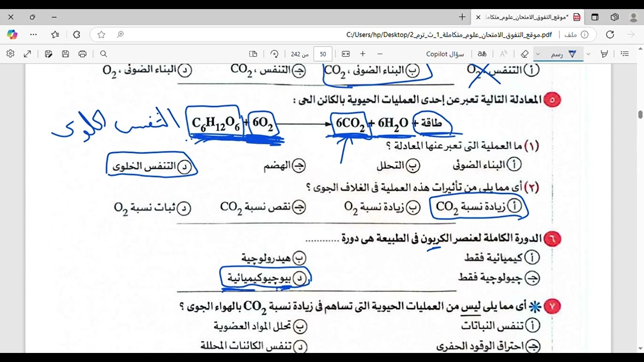This screenshot has width=644, height=362.
Task: Expand highlight tool options dropdown
Action: [588, 54]
